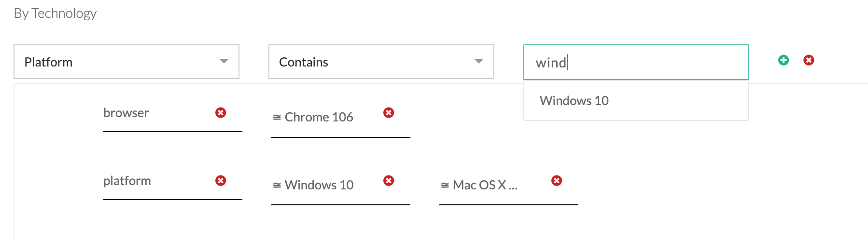Click the Chrome 106 filter chip
The height and width of the screenshot is (240, 868).
[319, 117]
